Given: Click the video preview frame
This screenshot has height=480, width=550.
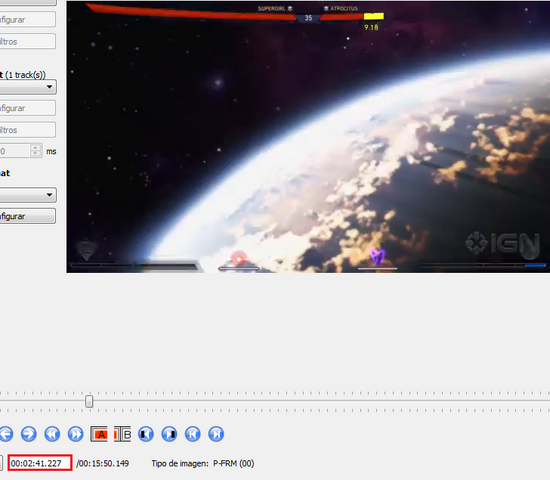Looking at the screenshot, I should (308, 137).
